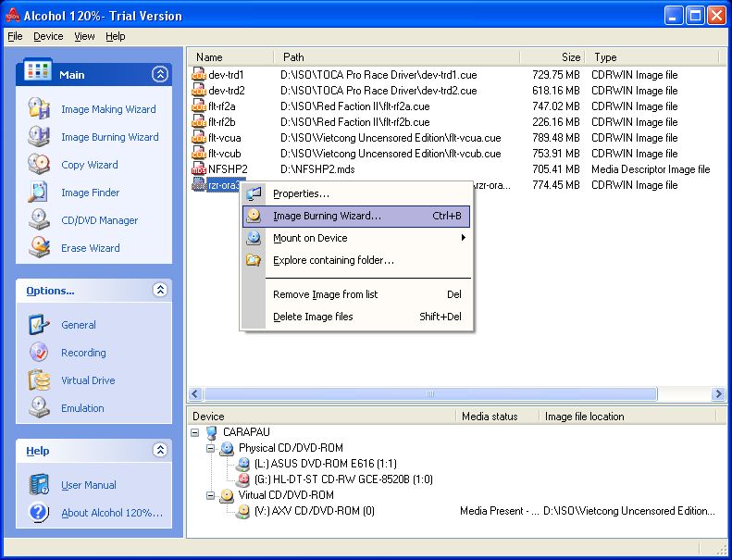Click the CD/DVD Manager drive icon
732x560 pixels.
pyautogui.click(x=39, y=220)
